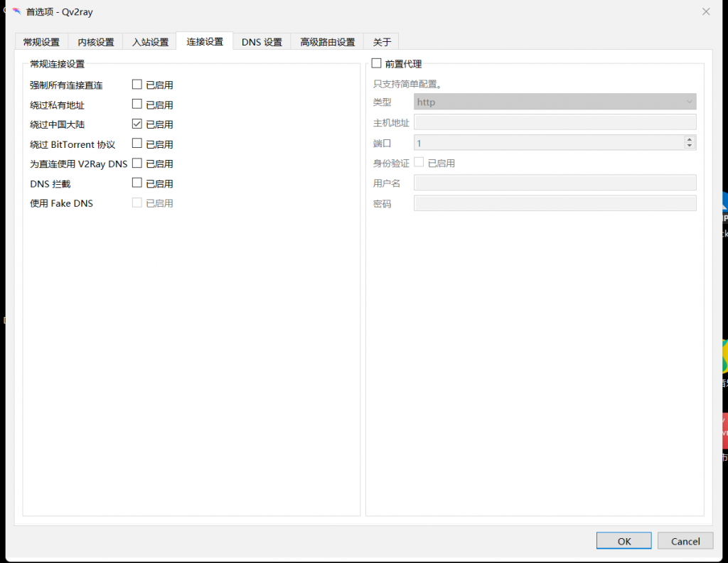
Task: Decrease the 端口 value with down arrow
Action: click(x=689, y=146)
